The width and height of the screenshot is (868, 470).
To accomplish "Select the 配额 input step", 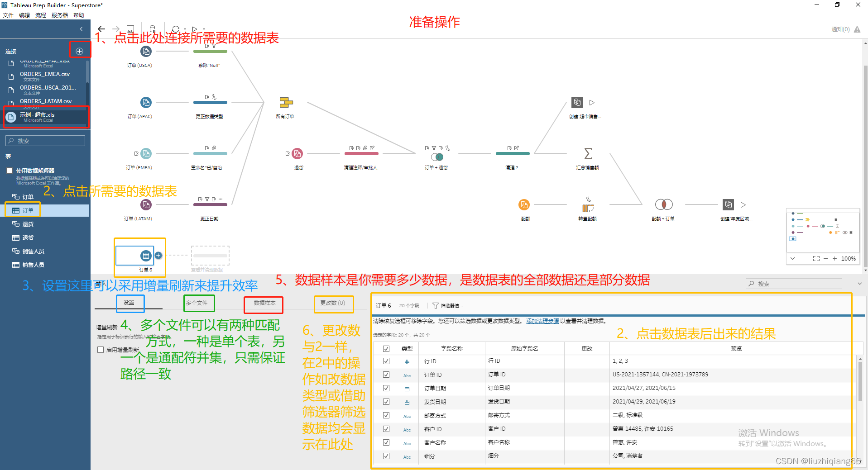I will pyautogui.click(x=524, y=205).
